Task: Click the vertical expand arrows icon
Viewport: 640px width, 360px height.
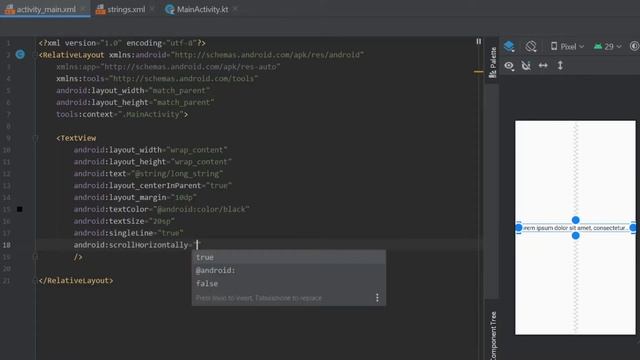Action: tap(560, 65)
